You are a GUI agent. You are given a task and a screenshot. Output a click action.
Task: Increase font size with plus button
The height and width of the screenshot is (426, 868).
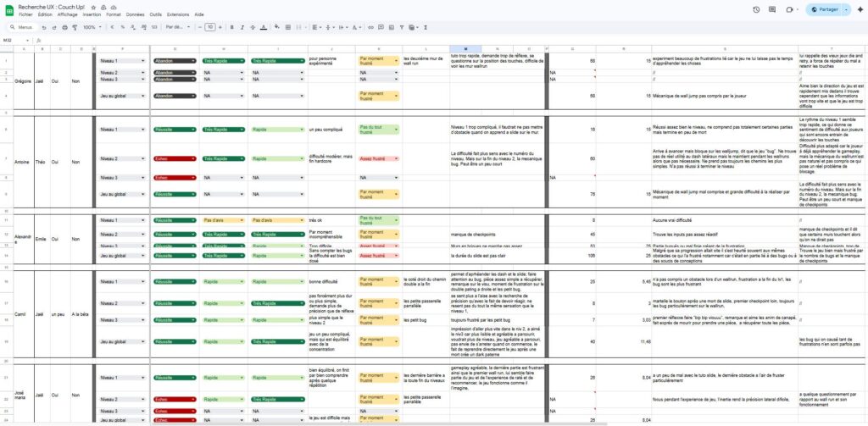(x=220, y=27)
